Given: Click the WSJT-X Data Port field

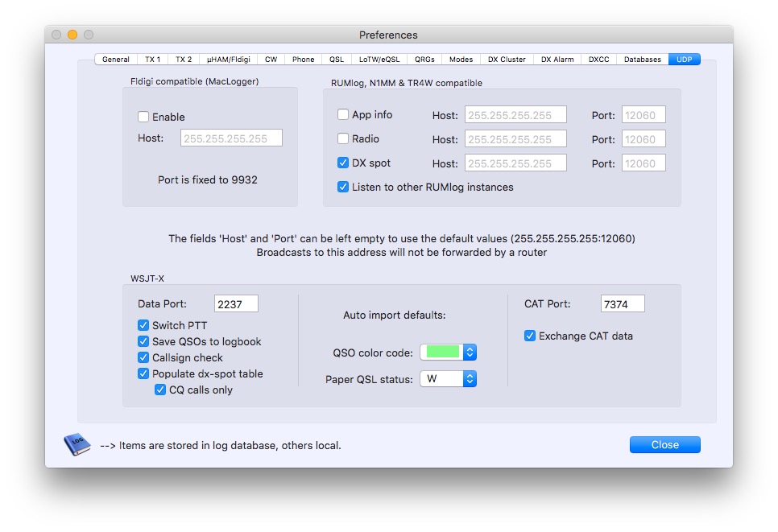Looking at the screenshot, I should [236, 303].
